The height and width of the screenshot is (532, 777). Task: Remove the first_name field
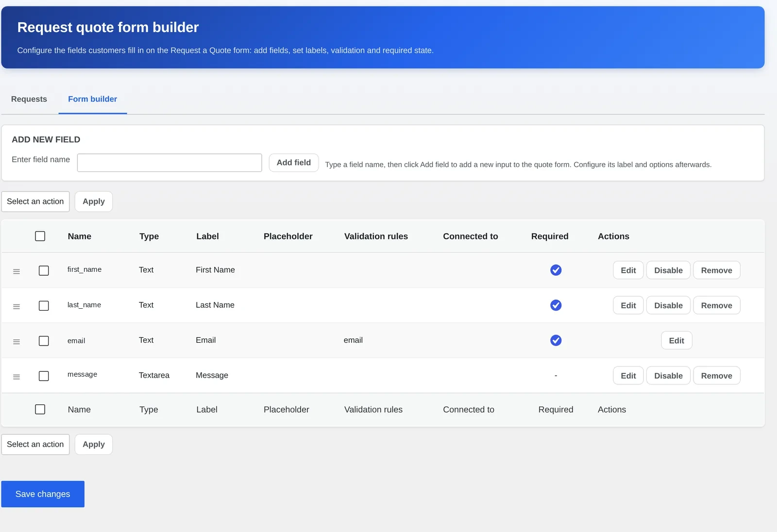coord(717,270)
